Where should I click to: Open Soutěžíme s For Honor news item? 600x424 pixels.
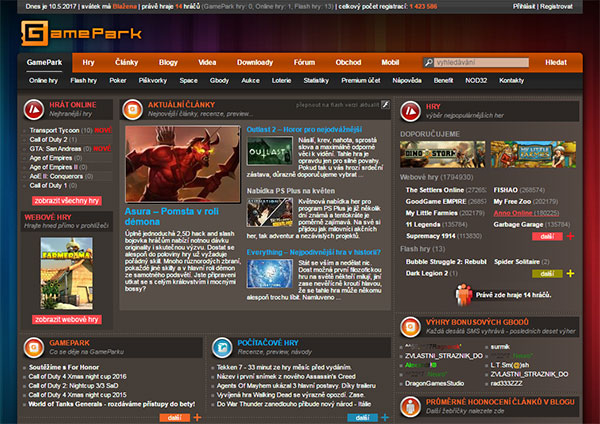(64, 367)
